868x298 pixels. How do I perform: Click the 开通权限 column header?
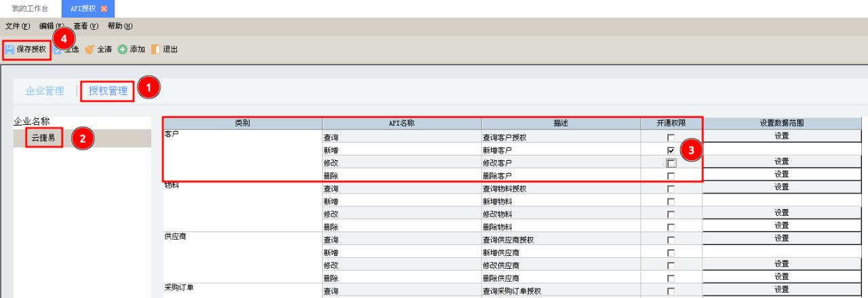tap(671, 123)
